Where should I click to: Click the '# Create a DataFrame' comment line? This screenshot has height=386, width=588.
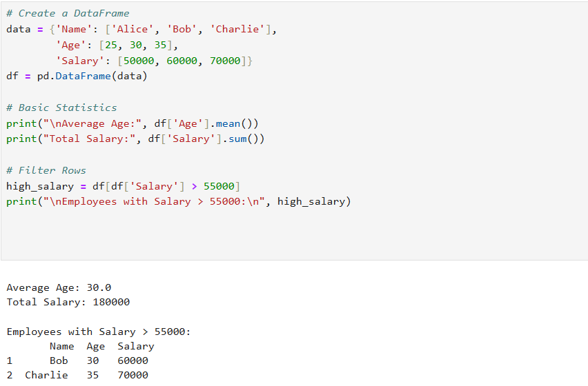point(68,14)
